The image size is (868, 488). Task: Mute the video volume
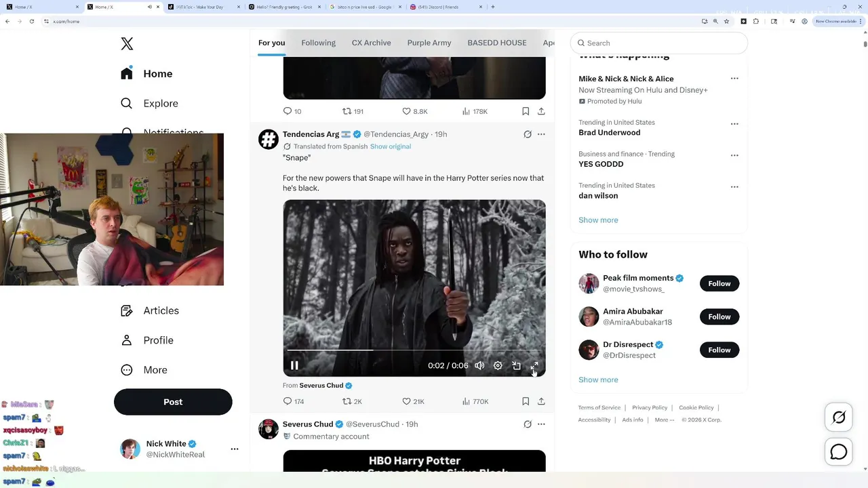click(x=479, y=365)
